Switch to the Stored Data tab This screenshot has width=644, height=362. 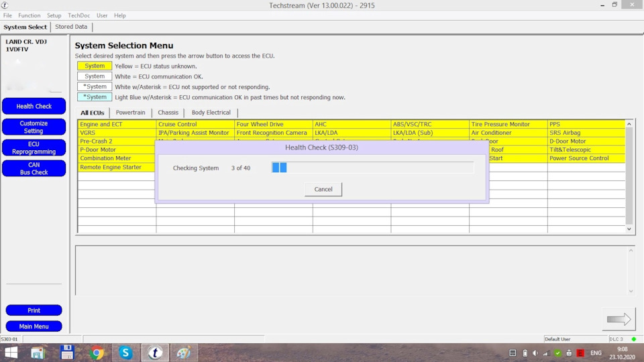click(x=71, y=27)
